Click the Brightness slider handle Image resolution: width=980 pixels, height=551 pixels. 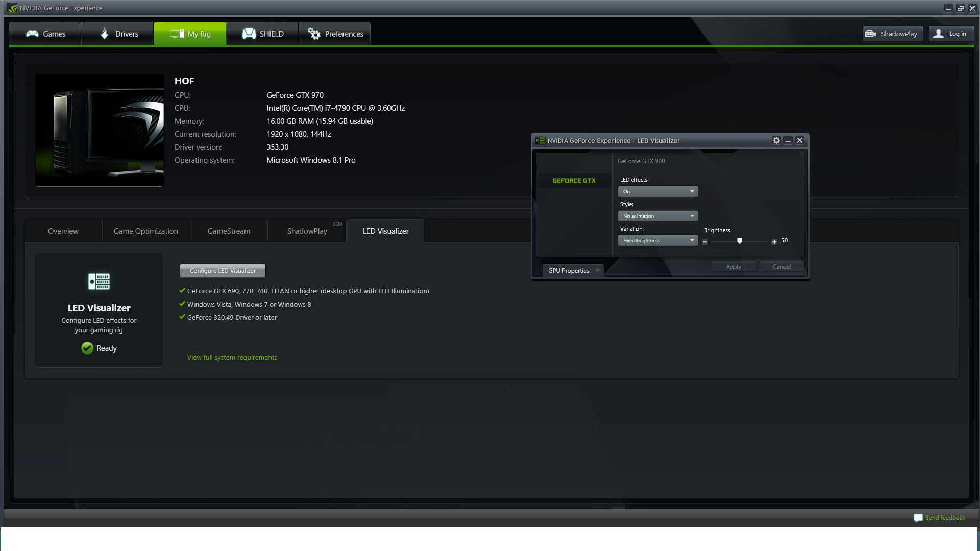point(739,241)
